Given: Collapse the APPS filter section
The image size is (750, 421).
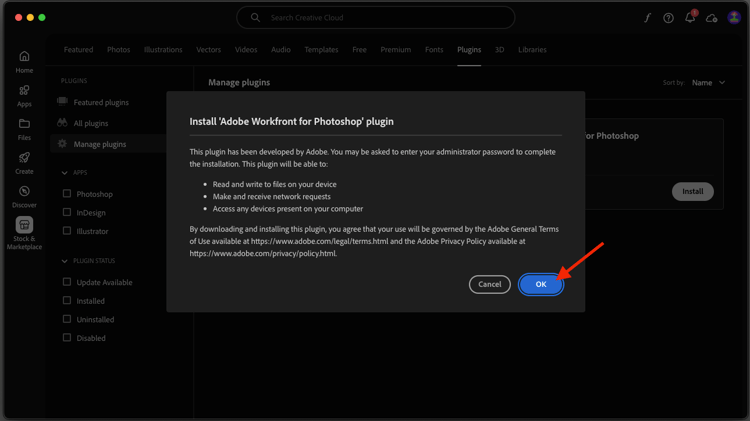Looking at the screenshot, I should tap(65, 173).
